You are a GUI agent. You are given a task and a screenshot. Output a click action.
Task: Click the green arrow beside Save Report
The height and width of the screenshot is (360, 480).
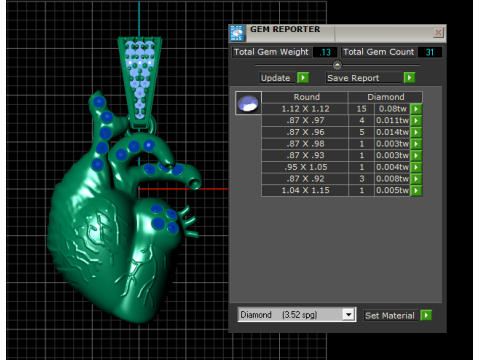coord(409,78)
